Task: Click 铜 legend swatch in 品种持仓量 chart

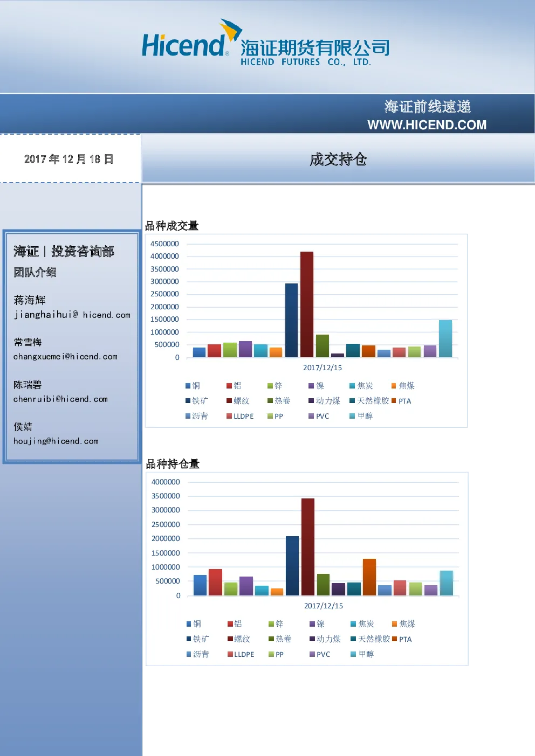Action: tap(189, 624)
